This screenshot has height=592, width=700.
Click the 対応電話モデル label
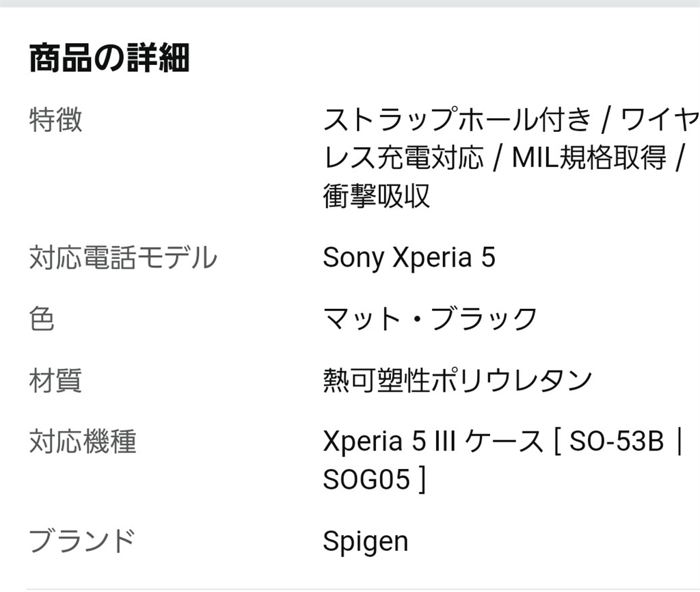122,258
